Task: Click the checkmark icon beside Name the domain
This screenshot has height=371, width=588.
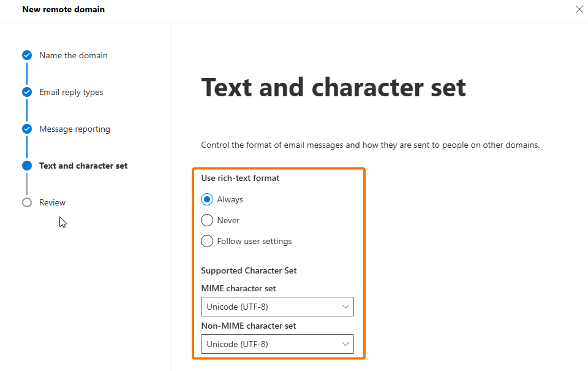Action: (x=27, y=55)
